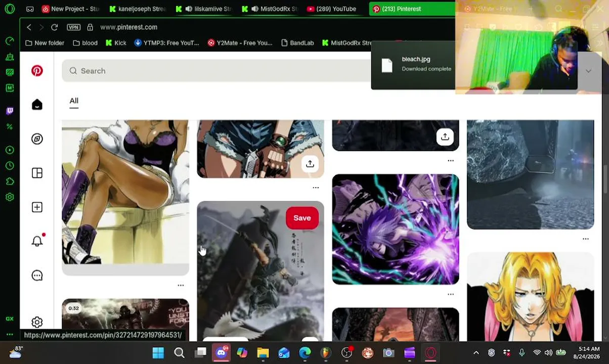Open New folder bookmark
Image resolution: width=609 pixels, height=364 pixels.
(x=45, y=43)
